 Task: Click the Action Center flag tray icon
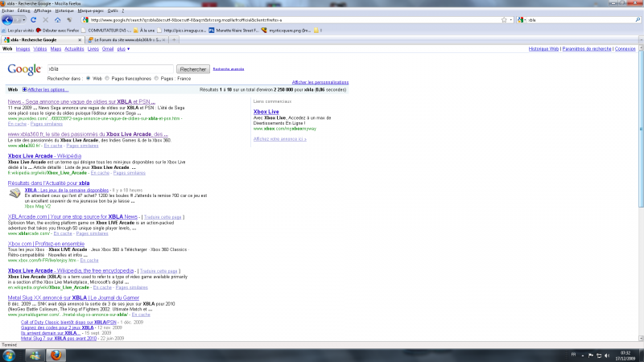(591, 356)
